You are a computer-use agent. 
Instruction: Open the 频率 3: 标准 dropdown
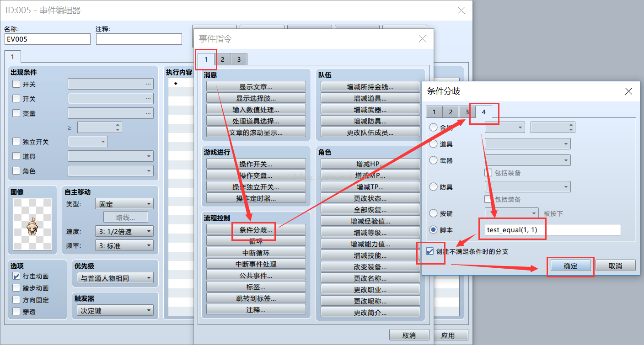pos(124,245)
